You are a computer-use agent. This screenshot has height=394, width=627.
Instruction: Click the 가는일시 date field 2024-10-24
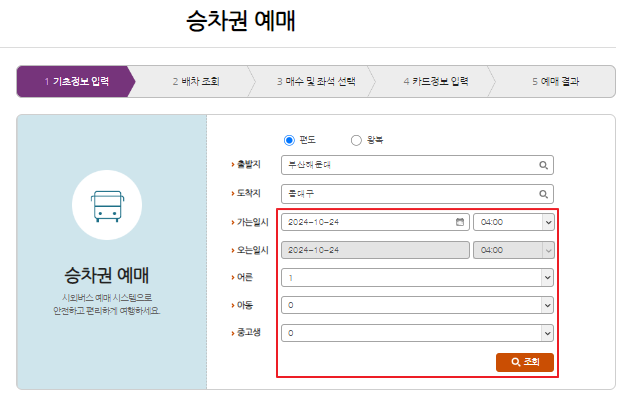[x=375, y=222]
